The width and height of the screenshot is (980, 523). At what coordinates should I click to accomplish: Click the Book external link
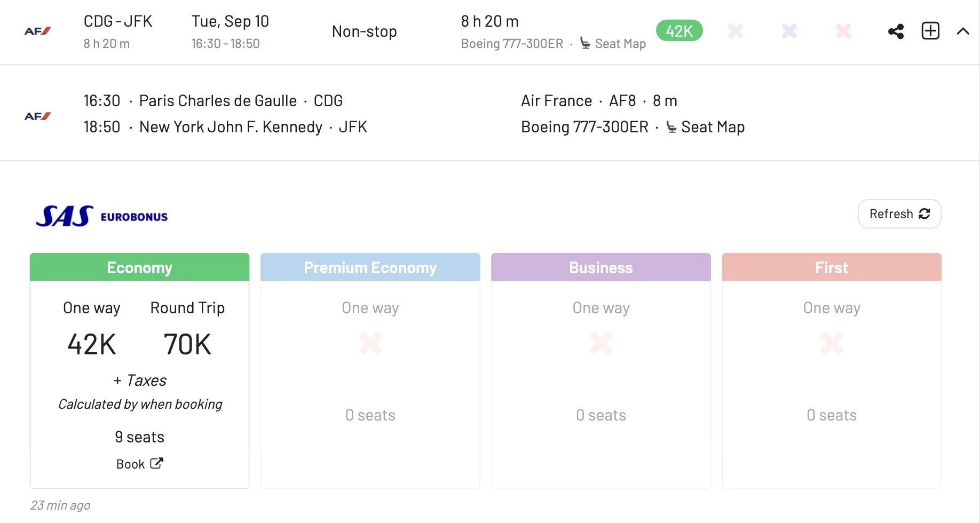(x=139, y=464)
